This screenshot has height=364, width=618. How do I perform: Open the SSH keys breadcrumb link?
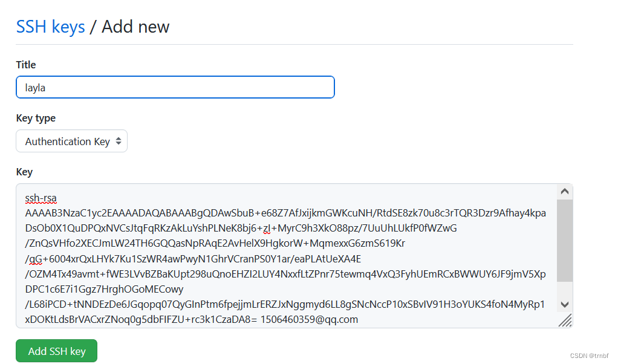[x=50, y=27]
